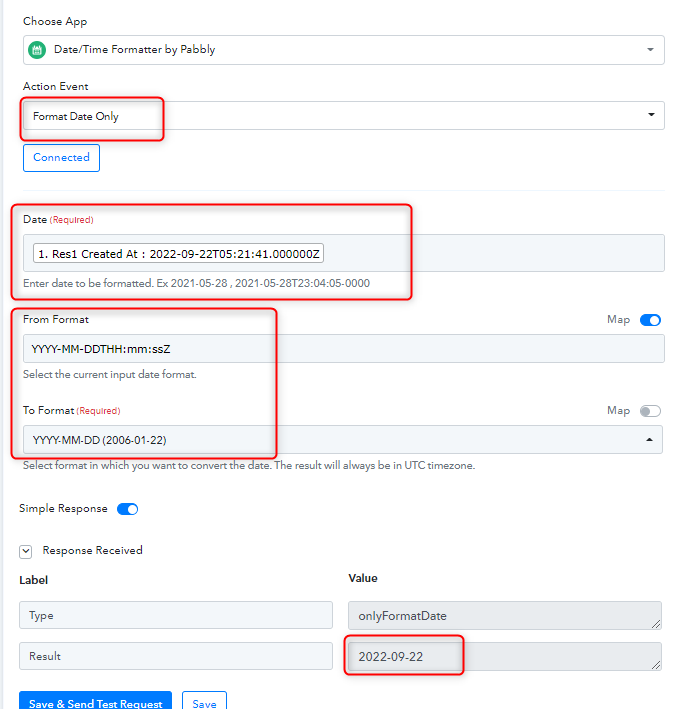Viewport: 680px width, 709px height.
Task: Click the Date input field
Action: point(344,253)
